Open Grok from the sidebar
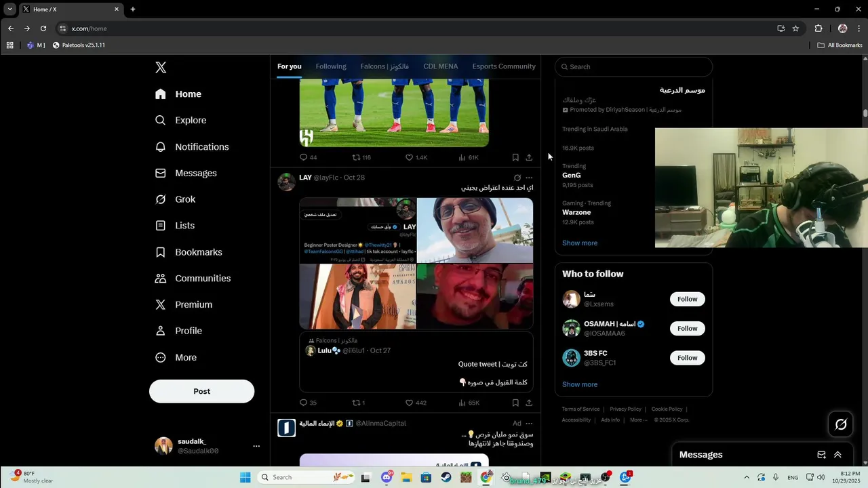 pyautogui.click(x=175, y=199)
